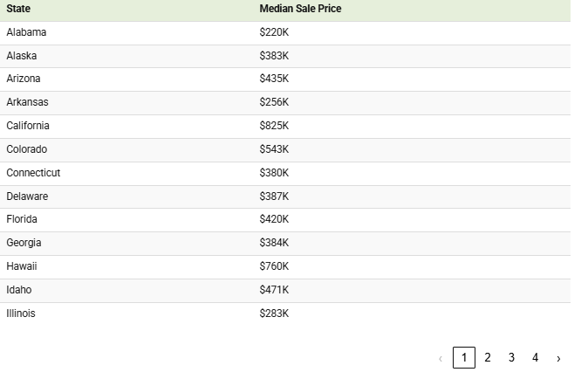Click the previous page left arrow
Screen dimensions: 588x379
[441, 358]
